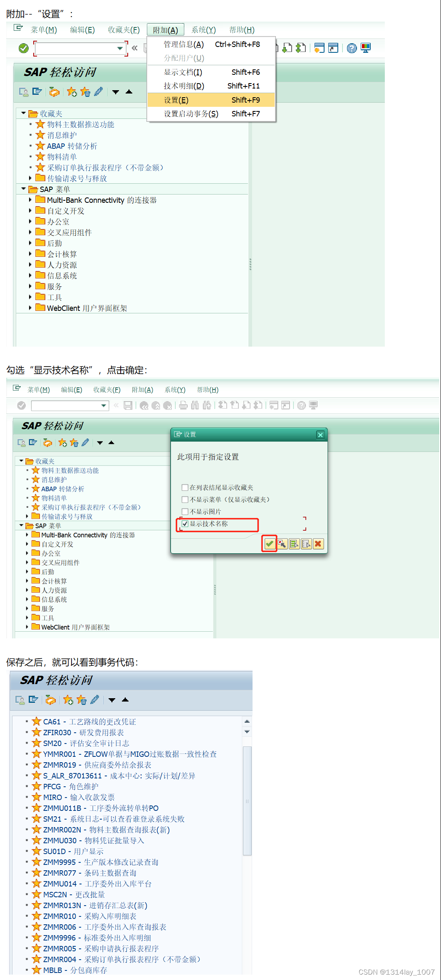Click scroll-down arrow of CA61 favorites list
Viewport: 441px width, 980px height.
click(247, 732)
